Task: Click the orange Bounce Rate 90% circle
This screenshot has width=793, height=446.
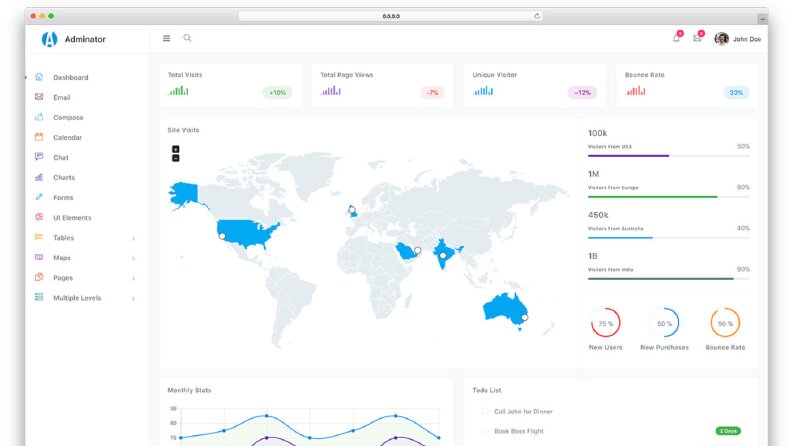Action: pos(725,323)
